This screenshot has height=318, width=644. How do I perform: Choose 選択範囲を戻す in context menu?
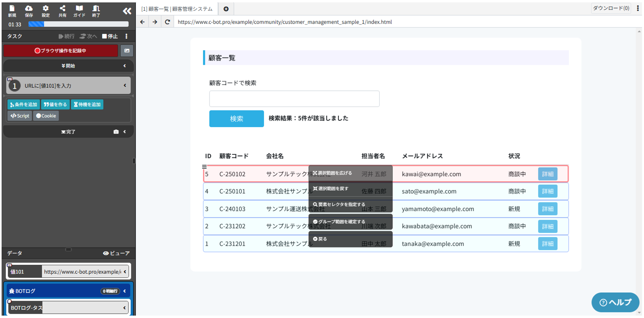coord(350,189)
